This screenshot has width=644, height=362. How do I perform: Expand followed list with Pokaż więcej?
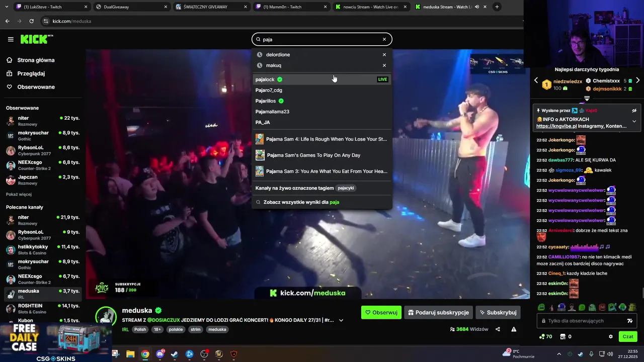tap(19, 195)
